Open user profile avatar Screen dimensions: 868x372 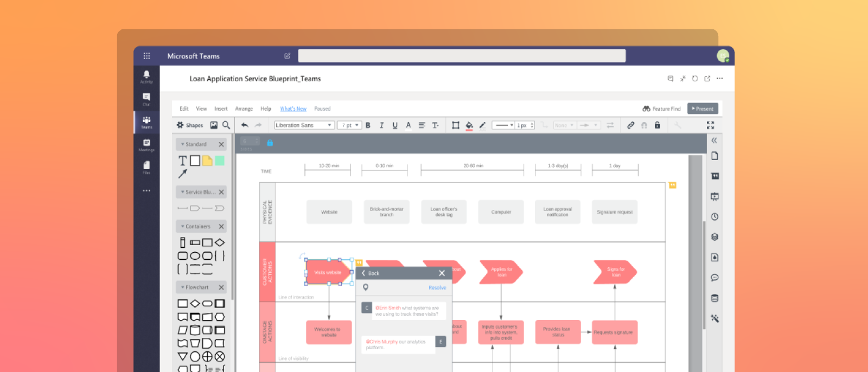[x=723, y=56]
